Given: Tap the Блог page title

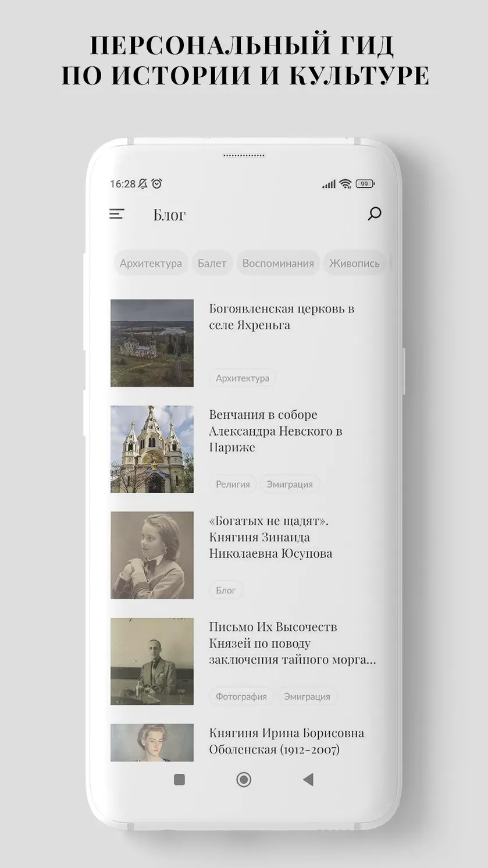Looking at the screenshot, I should 169,215.
